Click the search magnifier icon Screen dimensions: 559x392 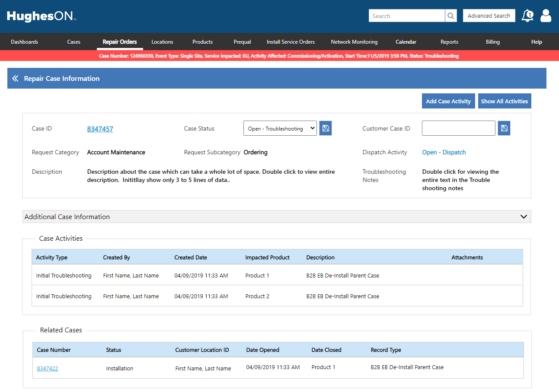point(451,16)
